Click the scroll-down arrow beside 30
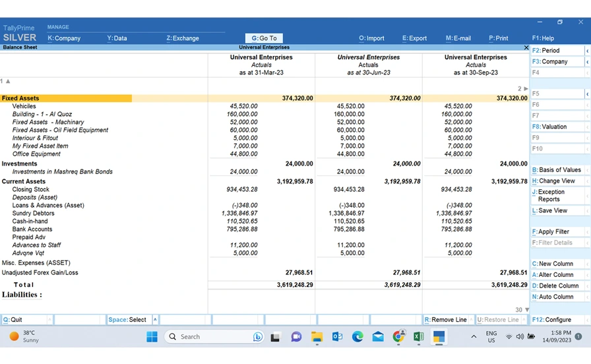The image size is (591, 364). point(527,310)
